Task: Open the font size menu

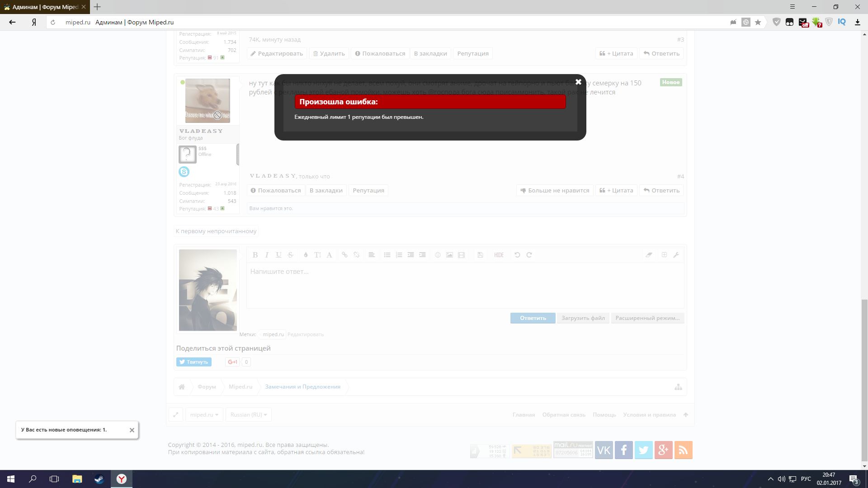Action: point(317,255)
